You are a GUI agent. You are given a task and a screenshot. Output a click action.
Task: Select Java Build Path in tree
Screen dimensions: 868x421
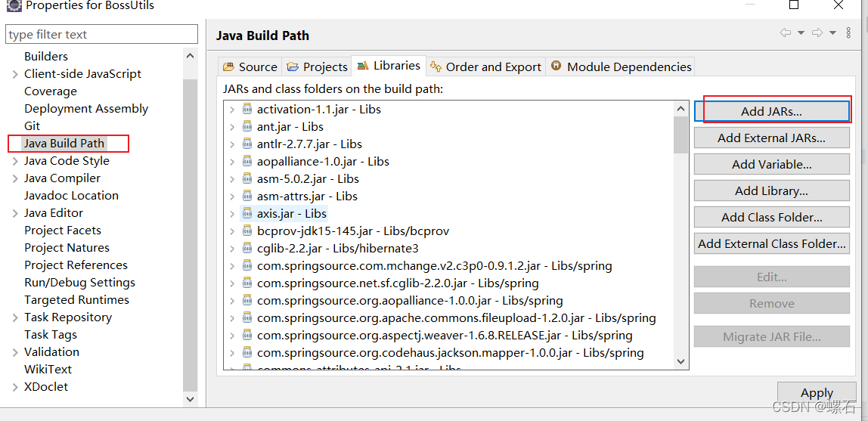pos(64,144)
